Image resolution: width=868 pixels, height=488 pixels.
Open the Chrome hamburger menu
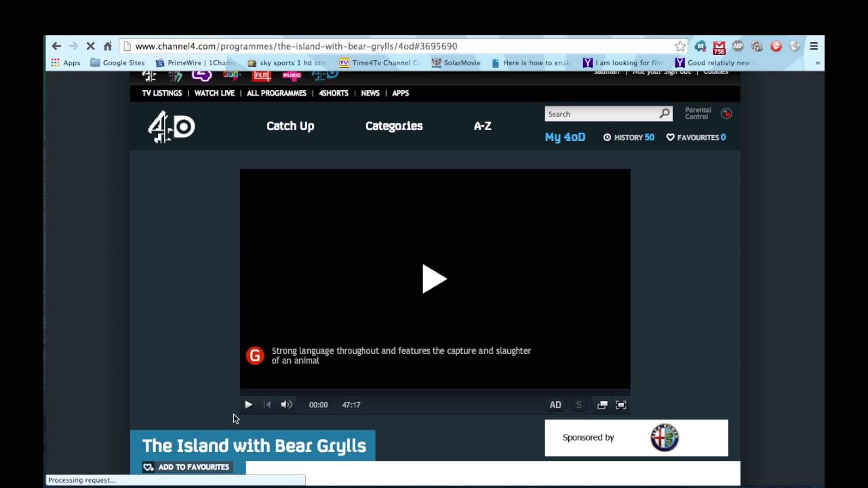tap(814, 46)
